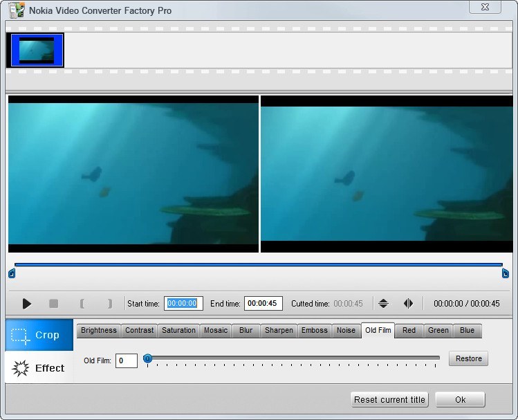This screenshot has height=420, width=518.
Task: Click the End time field
Action: pyautogui.click(x=263, y=303)
